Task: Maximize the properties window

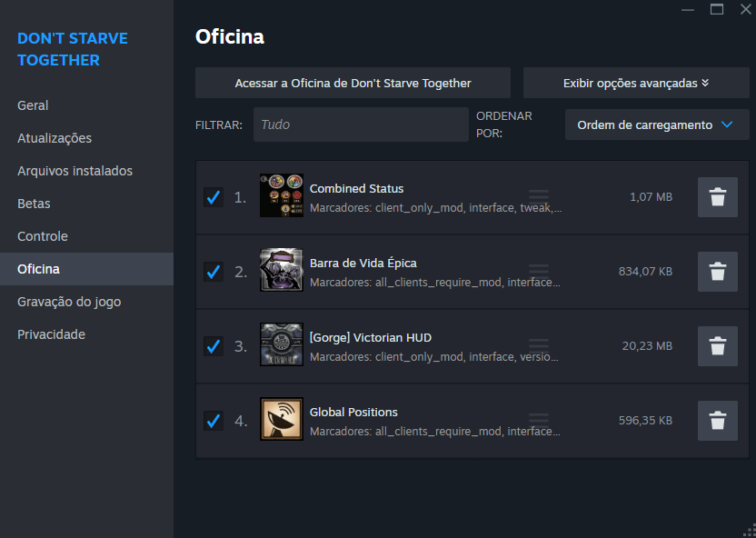Action: pos(717,9)
